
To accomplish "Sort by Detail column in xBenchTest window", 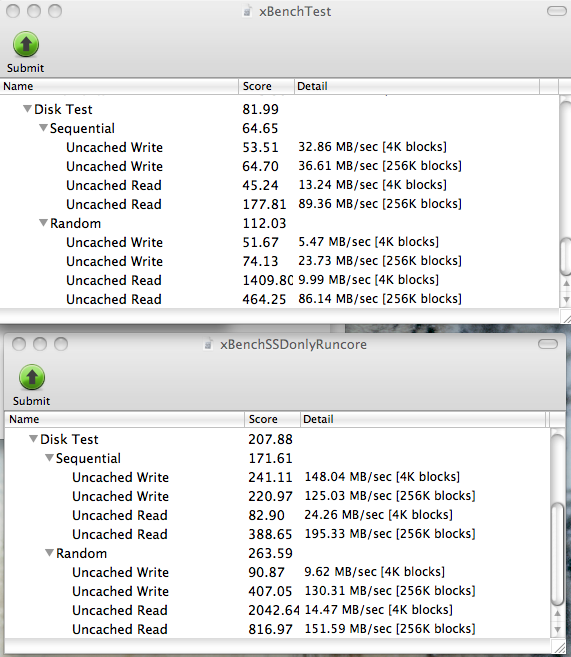I will [417, 86].
